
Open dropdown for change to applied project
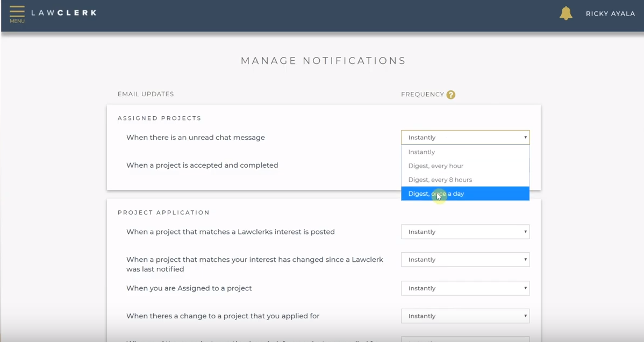tap(465, 316)
